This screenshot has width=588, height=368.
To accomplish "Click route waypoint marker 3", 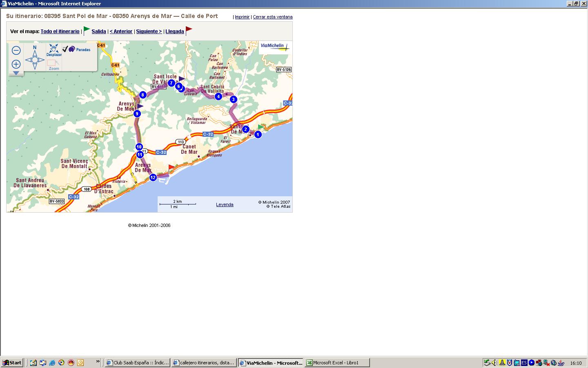I will tap(234, 99).
